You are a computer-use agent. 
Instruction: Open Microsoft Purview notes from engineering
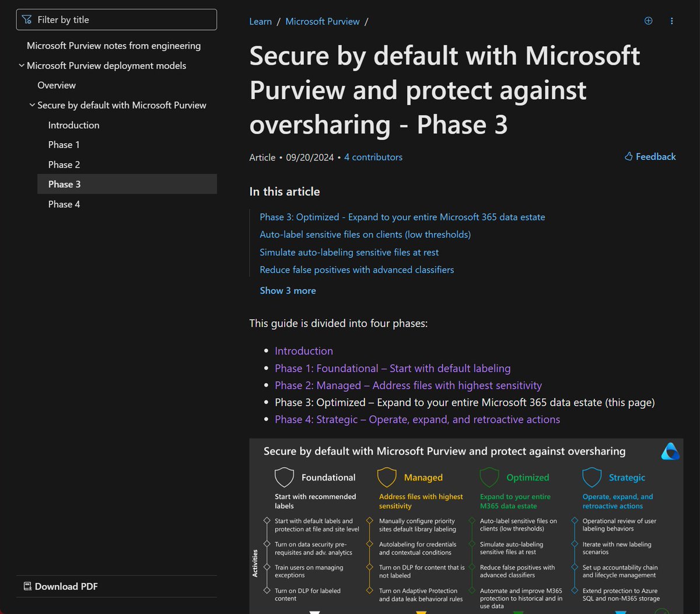pos(114,45)
